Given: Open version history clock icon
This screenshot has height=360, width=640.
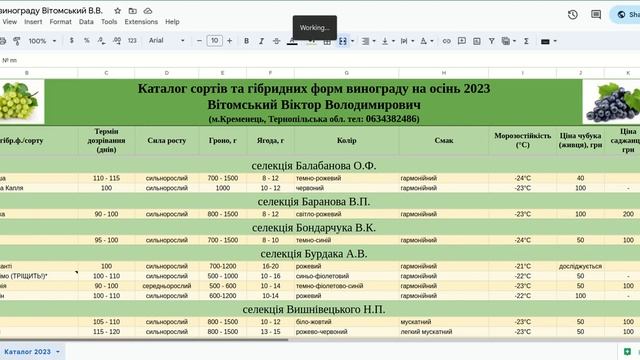Looking at the screenshot, I should [573, 15].
